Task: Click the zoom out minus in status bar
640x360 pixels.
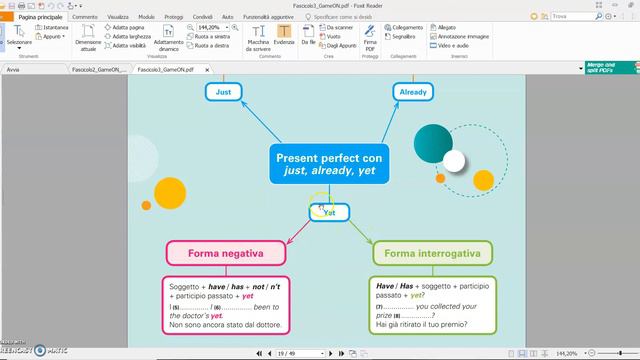Action: pos(592,353)
